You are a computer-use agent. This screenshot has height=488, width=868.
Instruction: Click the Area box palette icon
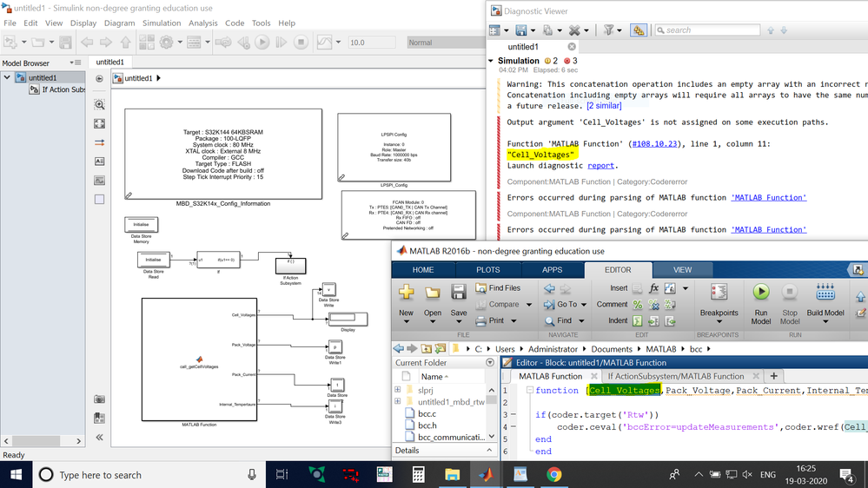coord(100,199)
